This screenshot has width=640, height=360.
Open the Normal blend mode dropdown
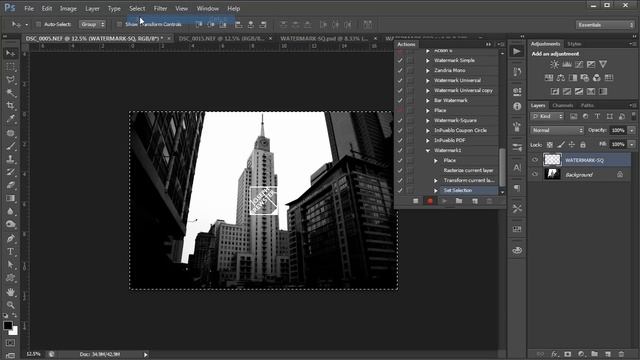pyautogui.click(x=557, y=130)
